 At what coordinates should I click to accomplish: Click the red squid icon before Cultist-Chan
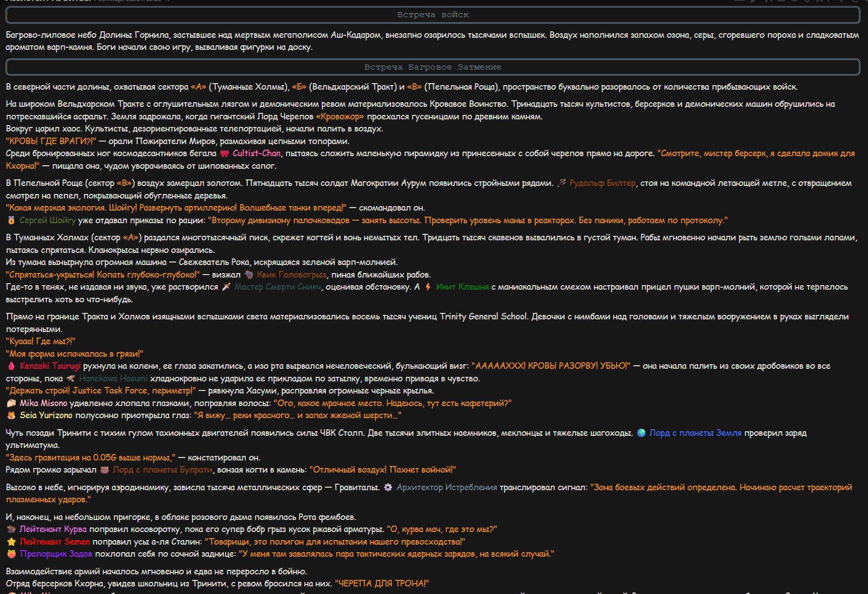pos(224,154)
